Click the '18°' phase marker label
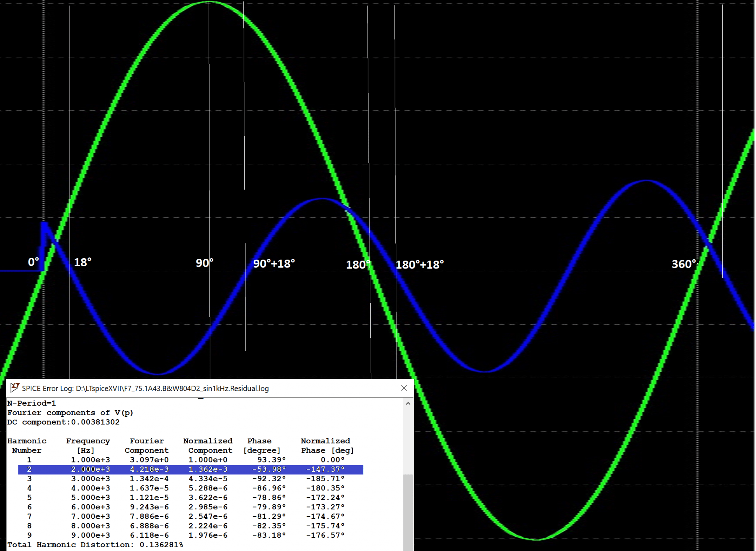 click(83, 263)
